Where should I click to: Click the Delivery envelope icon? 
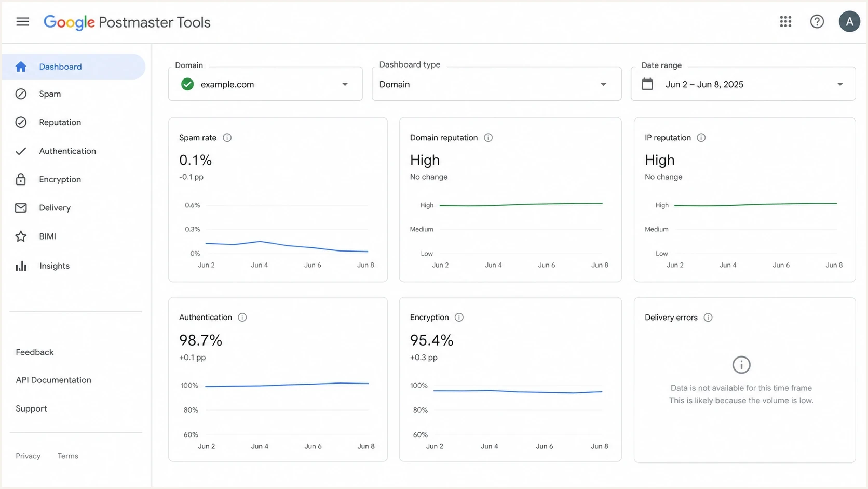(x=21, y=208)
